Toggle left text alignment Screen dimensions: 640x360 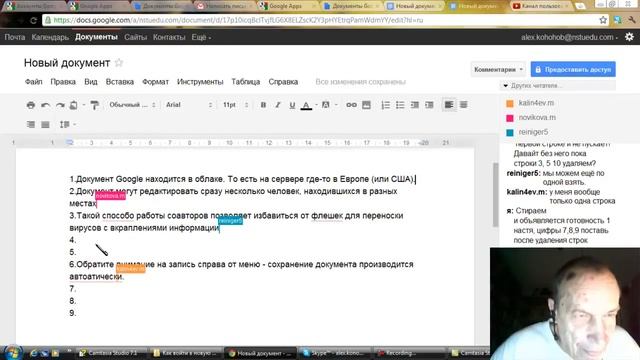pyautogui.click(x=449, y=105)
